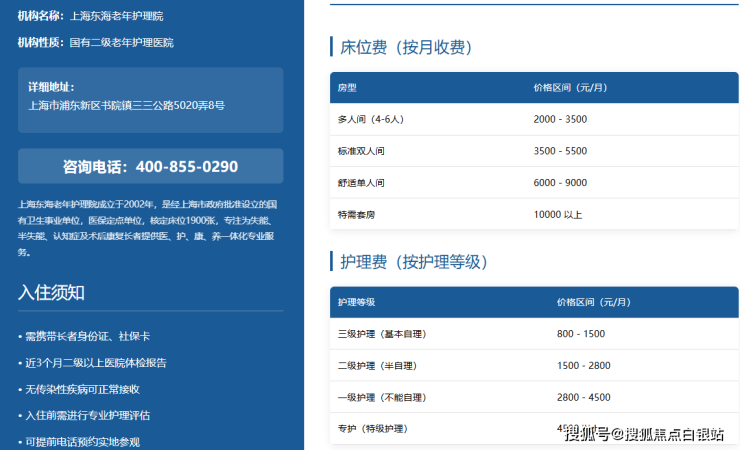Click the 2800 - 4500 price cell

583,397
